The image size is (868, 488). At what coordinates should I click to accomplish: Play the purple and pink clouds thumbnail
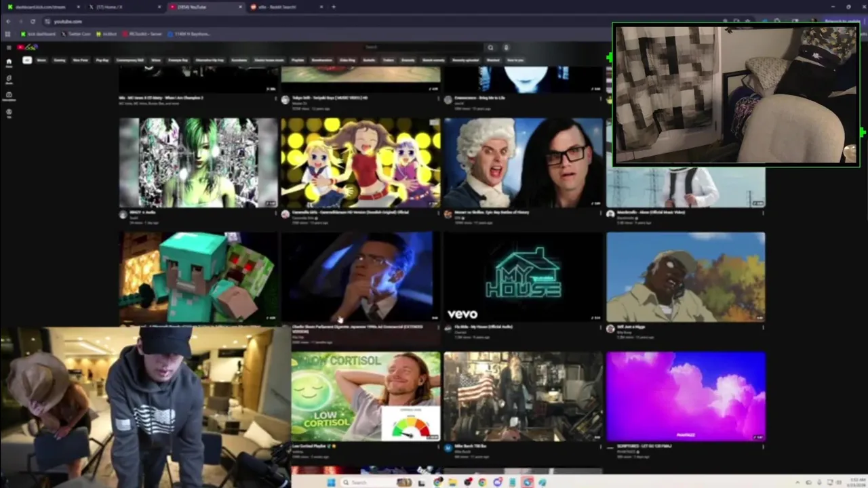pyautogui.click(x=686, y=396)
